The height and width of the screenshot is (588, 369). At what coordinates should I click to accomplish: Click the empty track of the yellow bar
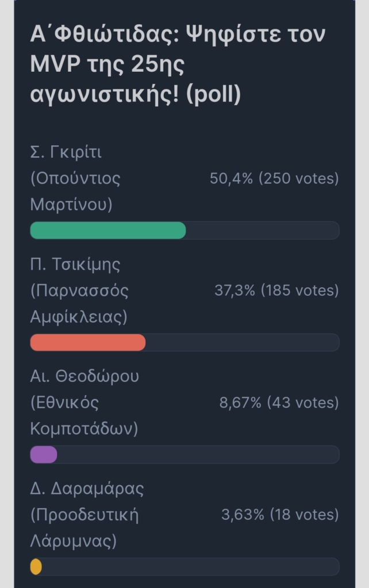point(191,567)
